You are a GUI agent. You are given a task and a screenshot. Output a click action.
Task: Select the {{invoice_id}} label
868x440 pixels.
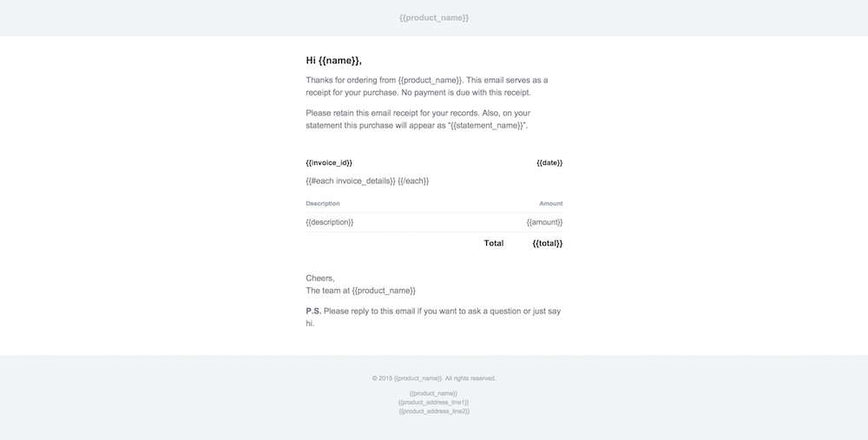329,162
